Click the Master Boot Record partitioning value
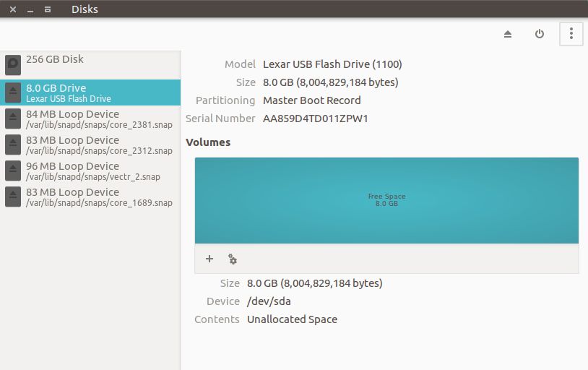This screenshot has height=370, width=588. [311, 100]
